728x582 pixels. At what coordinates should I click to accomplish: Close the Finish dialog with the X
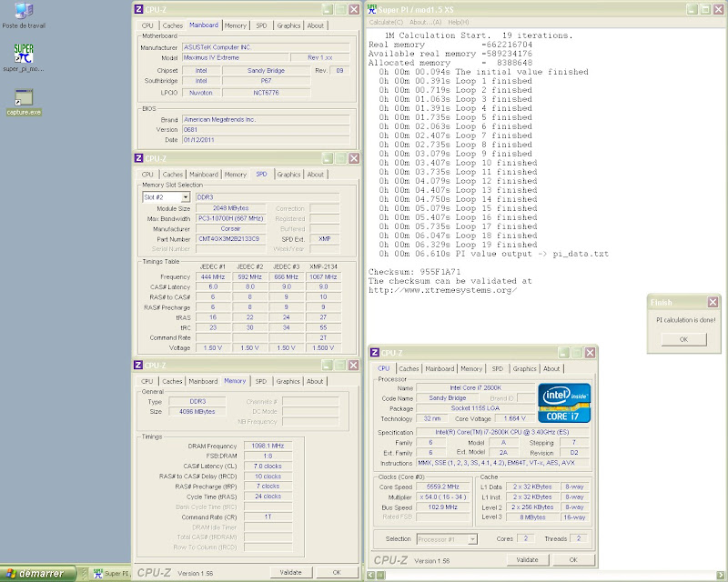tap(713, 303)
